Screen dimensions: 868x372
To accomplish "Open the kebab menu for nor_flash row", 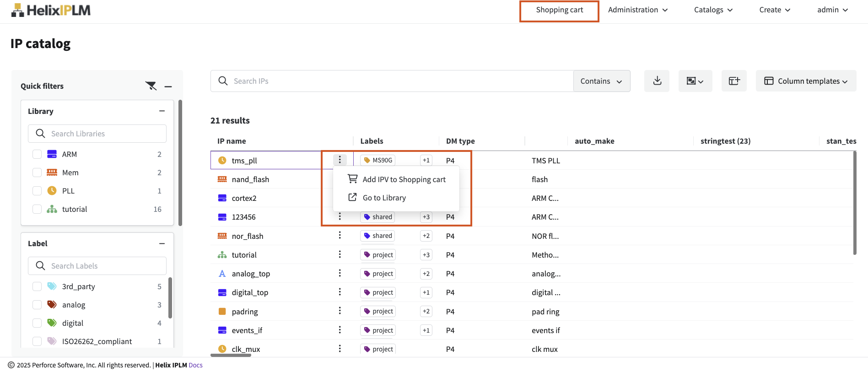I will click(x=340, y=236).
